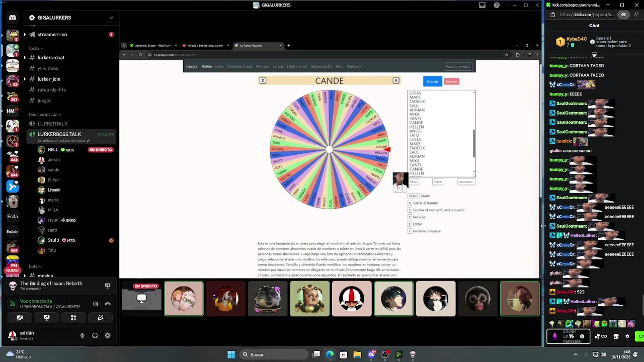Open voice connection signal details
This screenshot has width=644, height=362.
(13, 304)
